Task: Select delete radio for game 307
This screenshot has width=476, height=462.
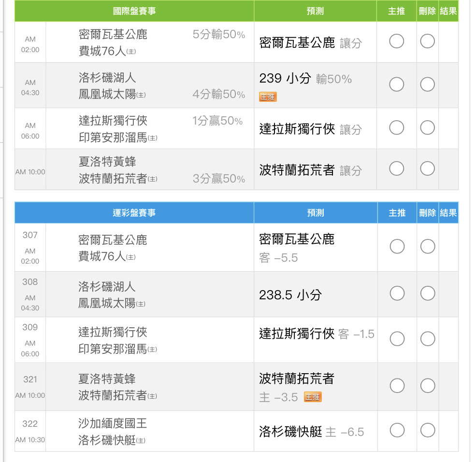Action: pos(428,246)
